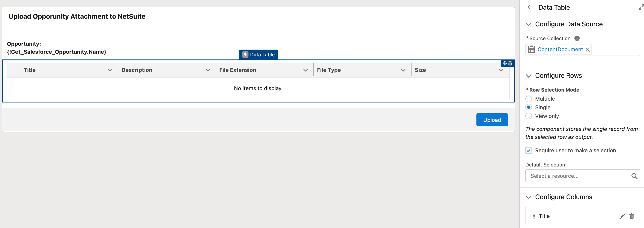This screenshot has height=228, width=644.
Task: Edit the Title column with pencil icon
Action: (622, 216)
